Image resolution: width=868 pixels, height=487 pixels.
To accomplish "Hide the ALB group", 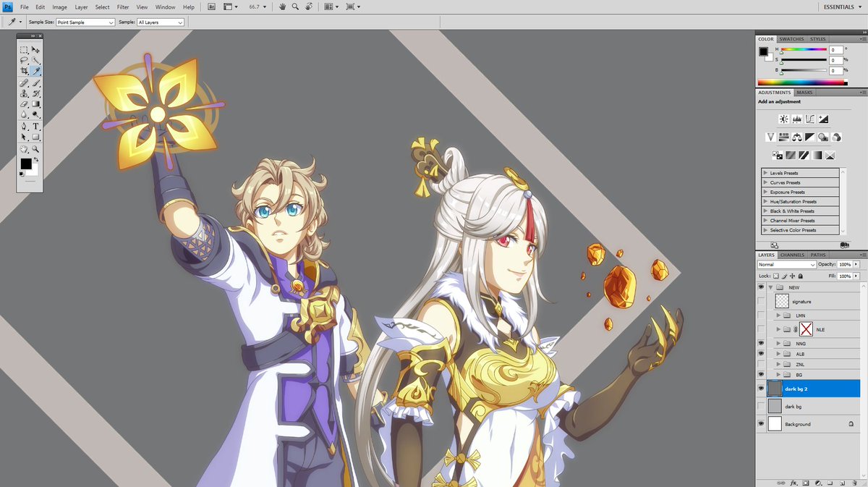I will click(761, 354).
